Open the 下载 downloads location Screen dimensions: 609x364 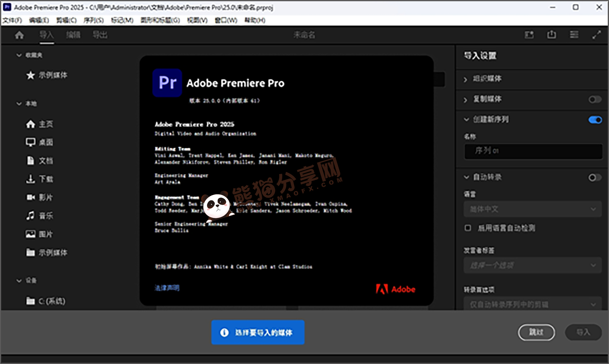coord(39,179)
